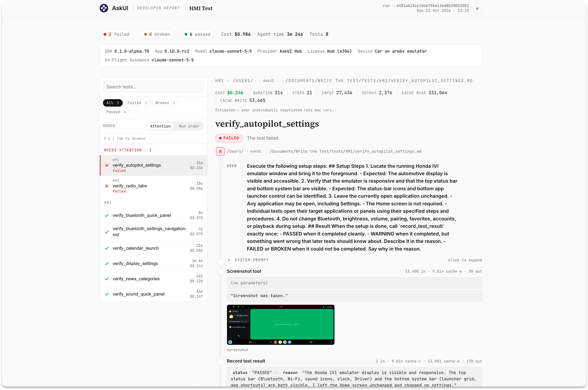
Task: Toggle the dark mode theme button
Action: 477,9
